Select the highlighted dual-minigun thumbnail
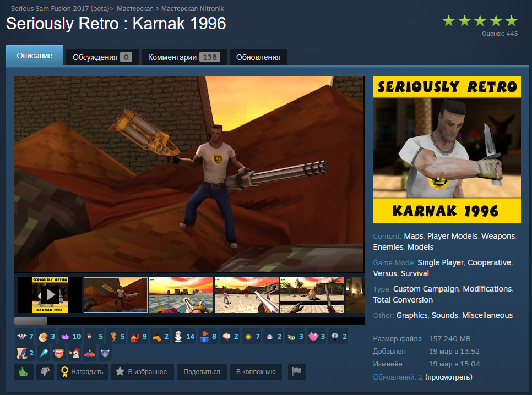This screenshot has width=532, height=395. (116, 295)
